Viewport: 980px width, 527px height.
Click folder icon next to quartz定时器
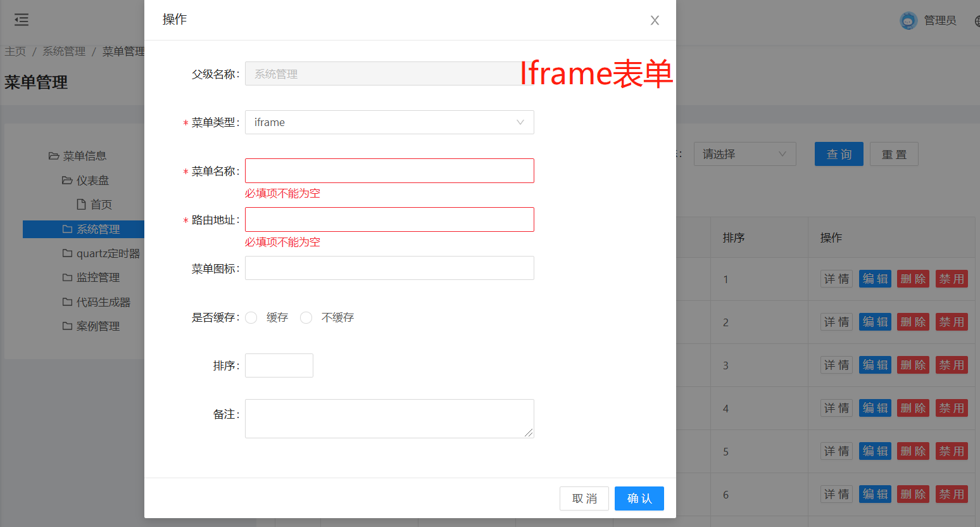(67, 253)
